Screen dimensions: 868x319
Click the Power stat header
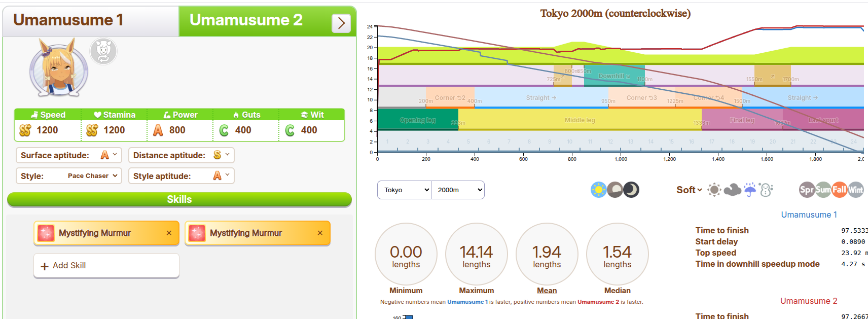(180, 115)
